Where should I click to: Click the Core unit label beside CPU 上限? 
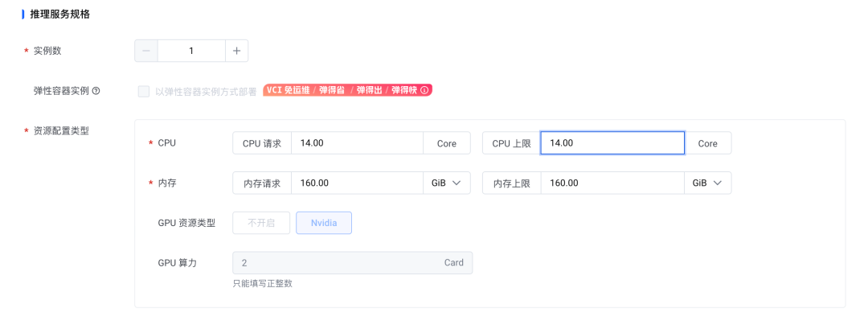707,143
